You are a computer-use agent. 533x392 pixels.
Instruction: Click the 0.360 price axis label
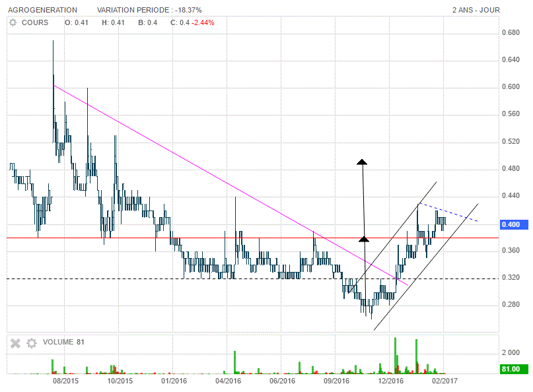511,250
